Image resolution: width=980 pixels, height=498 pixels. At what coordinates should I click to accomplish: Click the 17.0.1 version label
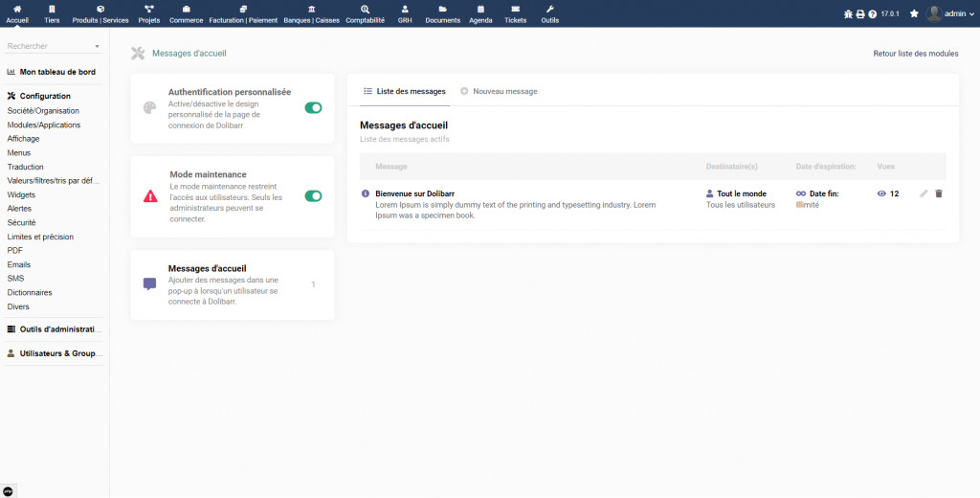click(890, 13)
